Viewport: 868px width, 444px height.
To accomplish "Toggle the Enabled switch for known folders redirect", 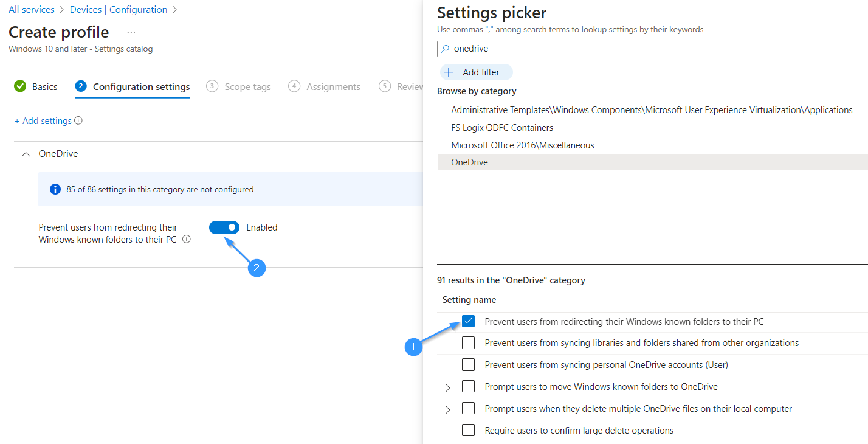I will coord(224,227).
